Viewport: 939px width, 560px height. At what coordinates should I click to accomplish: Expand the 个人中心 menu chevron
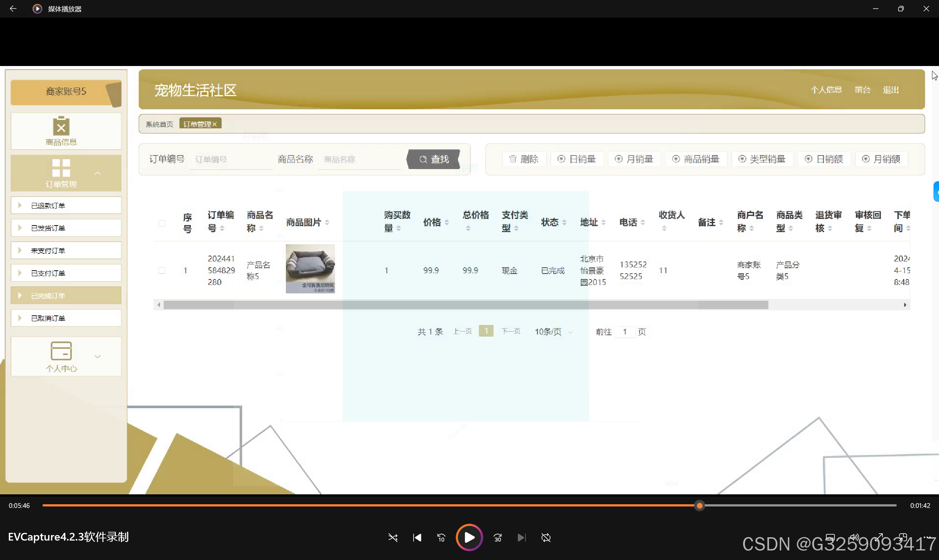[x=97, y=356]
